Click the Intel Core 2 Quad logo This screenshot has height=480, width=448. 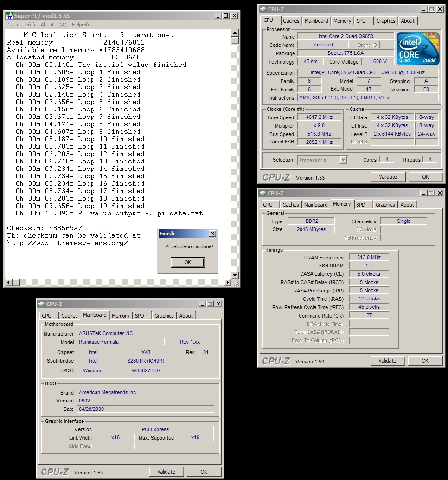coord(418,49)
